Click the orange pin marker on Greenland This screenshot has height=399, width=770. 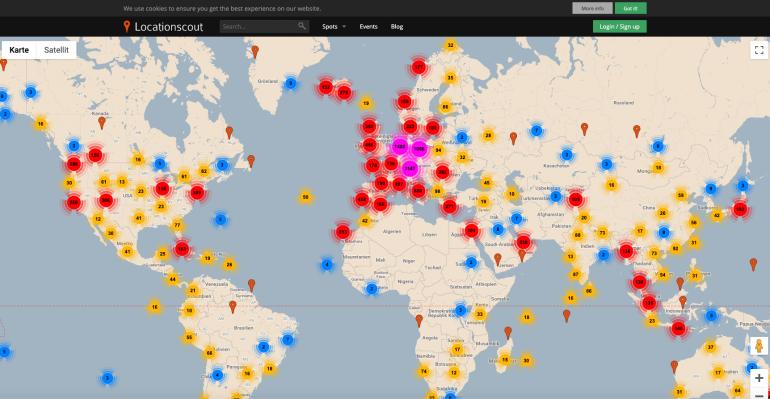255,51
